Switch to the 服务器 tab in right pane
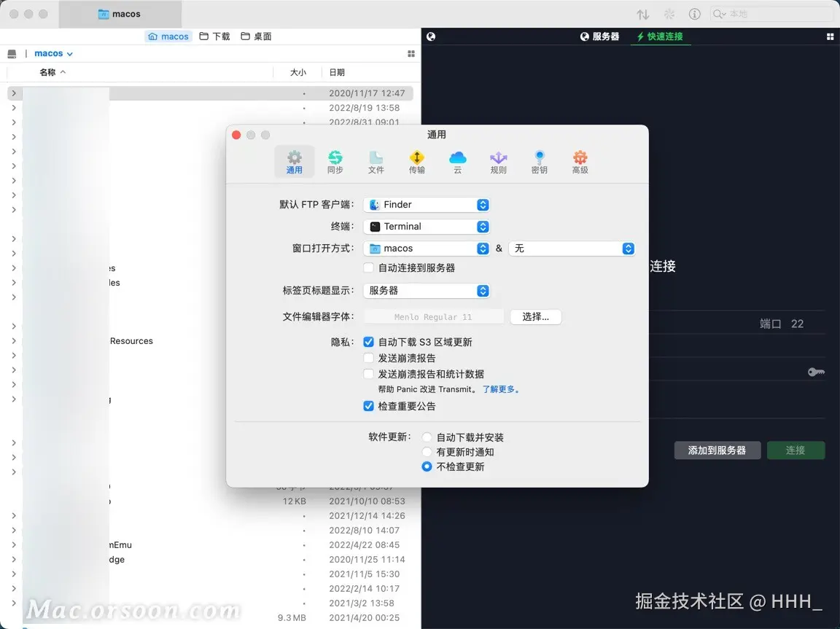 pos(599,36)
